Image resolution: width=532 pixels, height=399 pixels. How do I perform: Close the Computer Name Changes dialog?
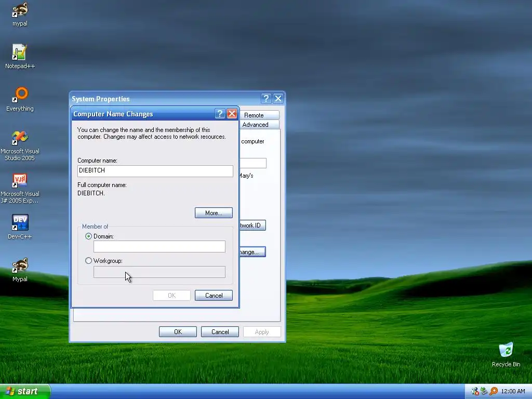[x=232, y=114]
